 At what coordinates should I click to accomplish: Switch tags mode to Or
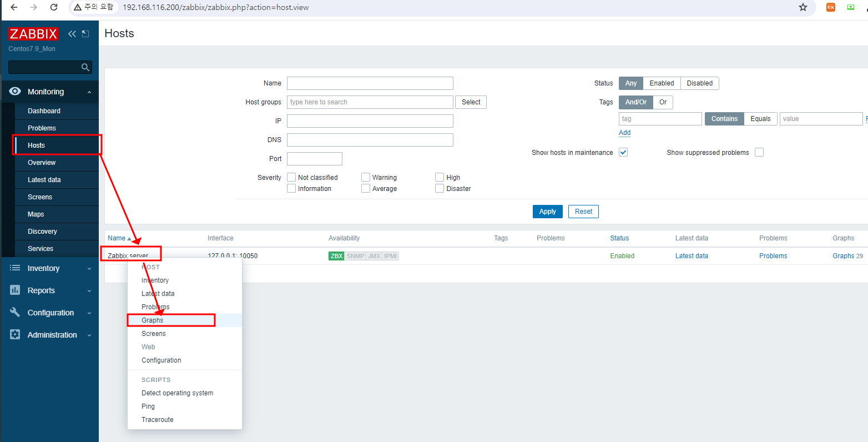tap(663, 102)
